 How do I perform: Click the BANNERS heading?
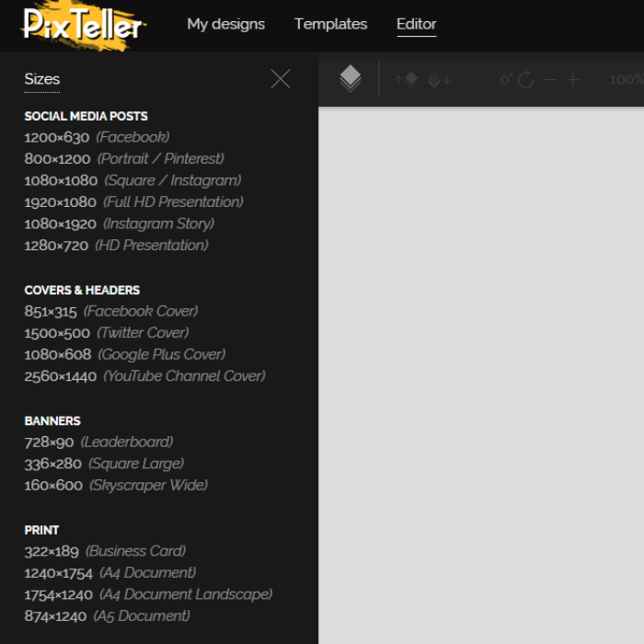52,421
